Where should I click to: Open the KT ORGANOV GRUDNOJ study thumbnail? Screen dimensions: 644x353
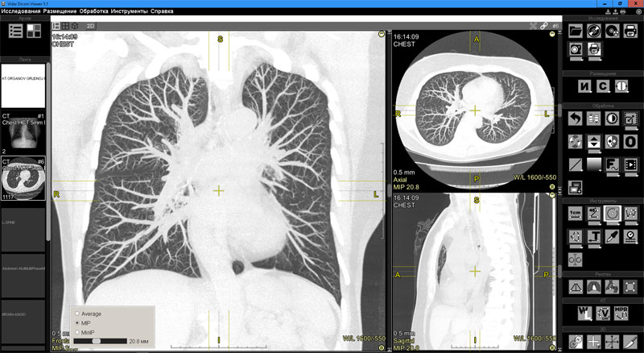pyautogui.click(x=23, y=85)
